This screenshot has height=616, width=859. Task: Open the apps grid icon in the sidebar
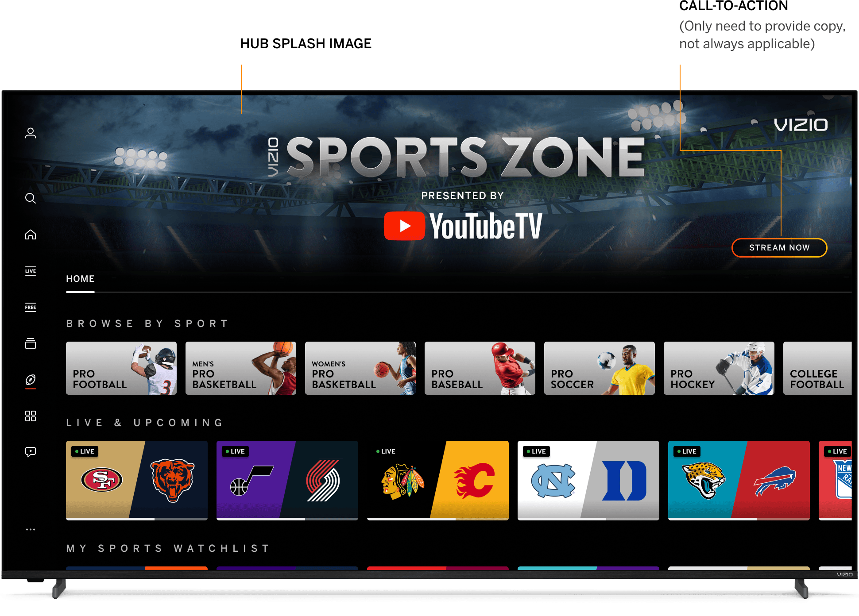point(31,416)
